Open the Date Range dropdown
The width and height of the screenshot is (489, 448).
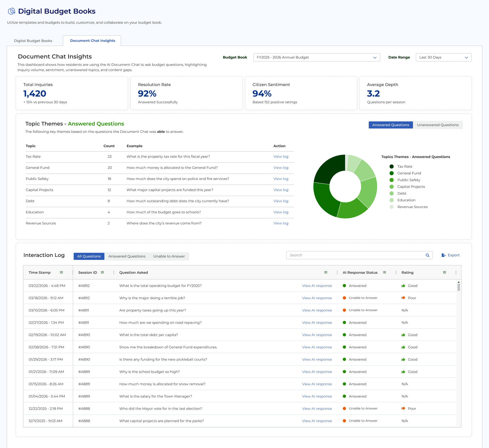(x=443, y=57)
